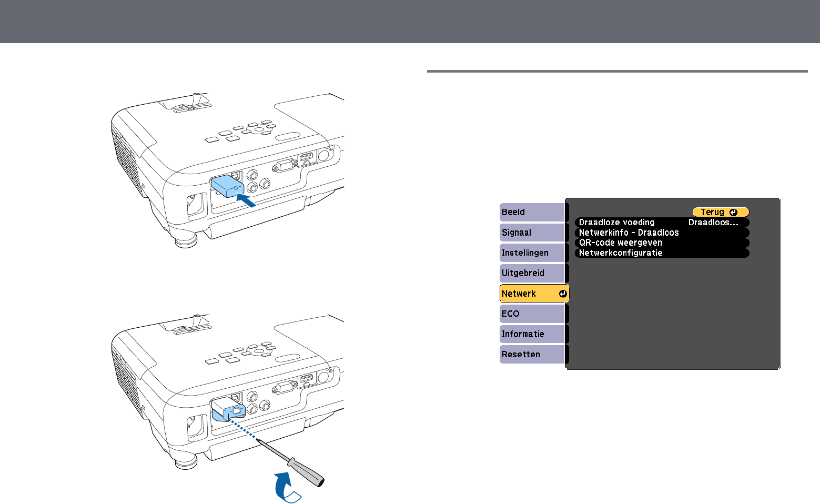Open Netwerkinfo - Draadloos entry
This screenshot has height=504, width=820.
tap(662, 233)
